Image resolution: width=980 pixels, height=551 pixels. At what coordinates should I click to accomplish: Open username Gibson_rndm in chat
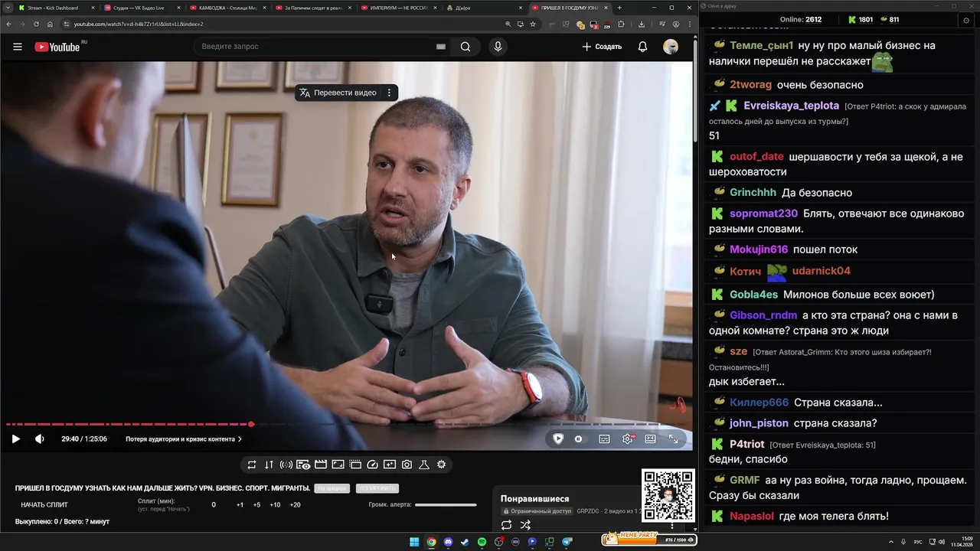click(763, 315)
